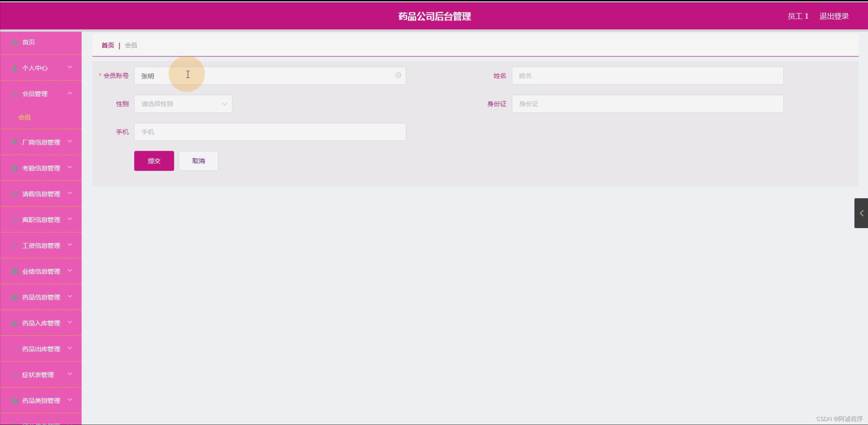
Task: Clear the 会员账号 input using the circular clear icon
Action: click(398, 75)
